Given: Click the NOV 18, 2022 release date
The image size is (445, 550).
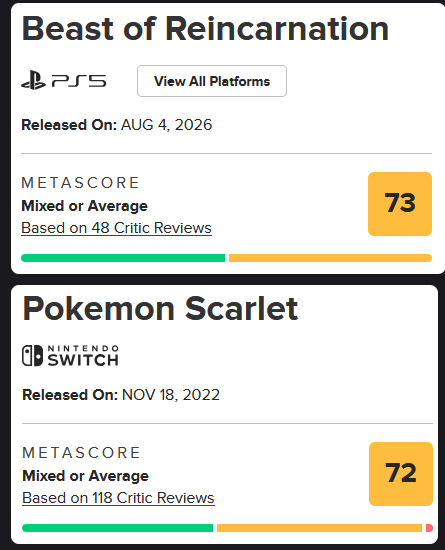Looking at the screenshot, I should tap(171, 395).
